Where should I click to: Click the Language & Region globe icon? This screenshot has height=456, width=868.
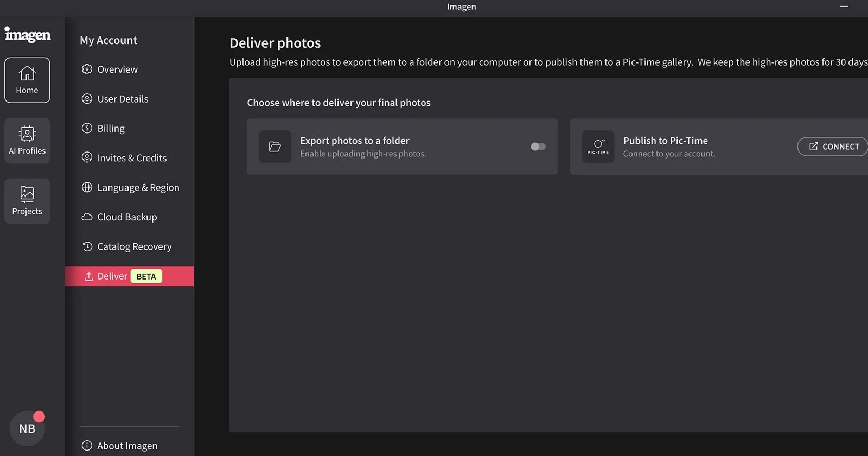[87, 187]
